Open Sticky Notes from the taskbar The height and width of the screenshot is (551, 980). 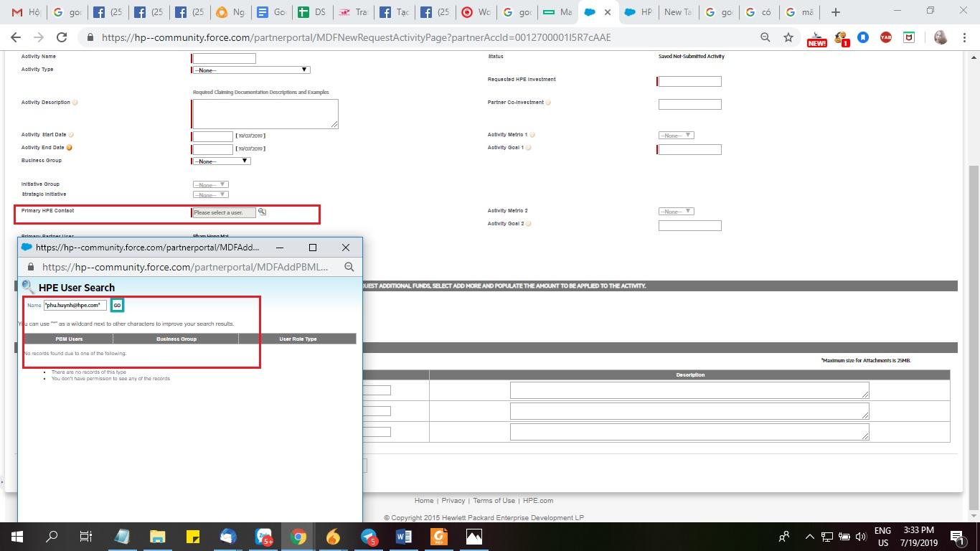click(x=192, y=536)
